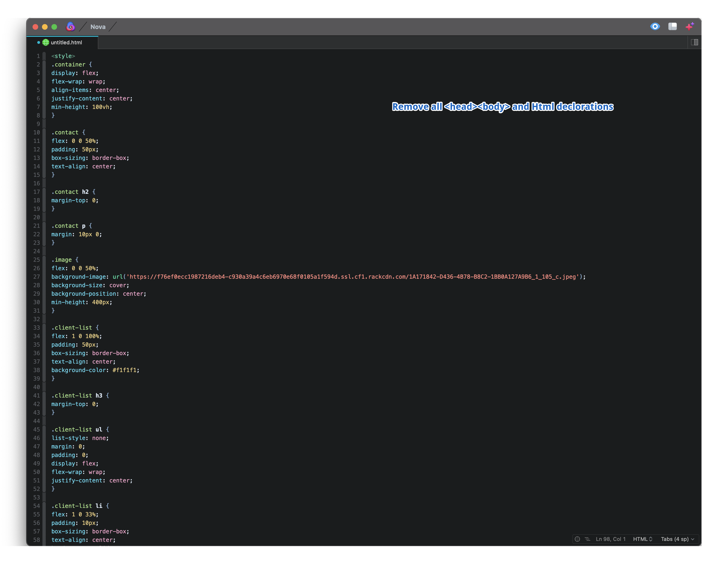Click the split editor icon on the tab bar
Image resolution: width=728 pixels, height=581 pixels.
tap(694, 42)
